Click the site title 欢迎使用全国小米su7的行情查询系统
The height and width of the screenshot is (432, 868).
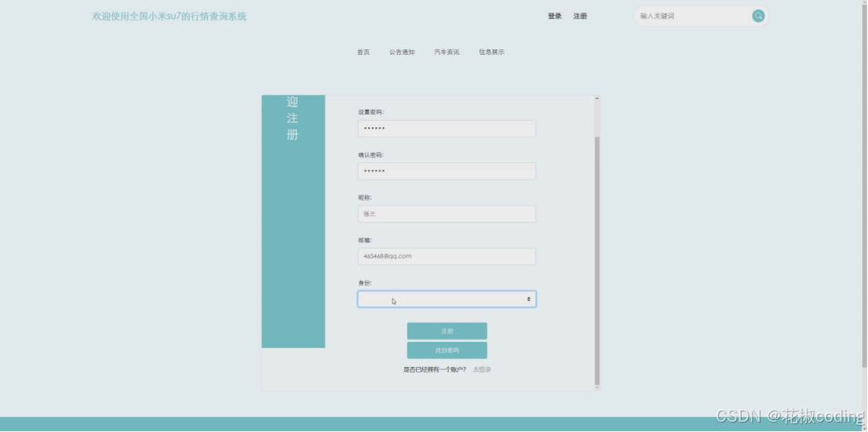pos(170,16)
